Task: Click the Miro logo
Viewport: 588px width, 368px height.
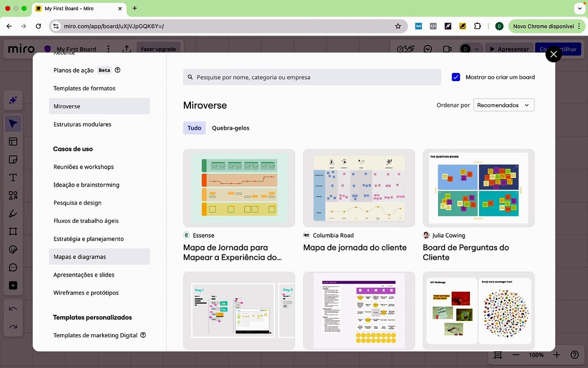Action: pyautogui.click(x=21, y=49)
